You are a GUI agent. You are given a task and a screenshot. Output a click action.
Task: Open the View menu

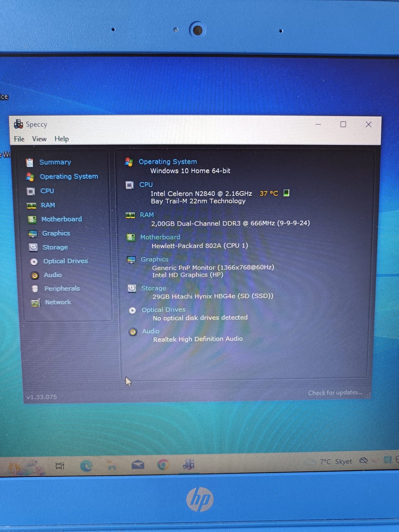[39, 139]
